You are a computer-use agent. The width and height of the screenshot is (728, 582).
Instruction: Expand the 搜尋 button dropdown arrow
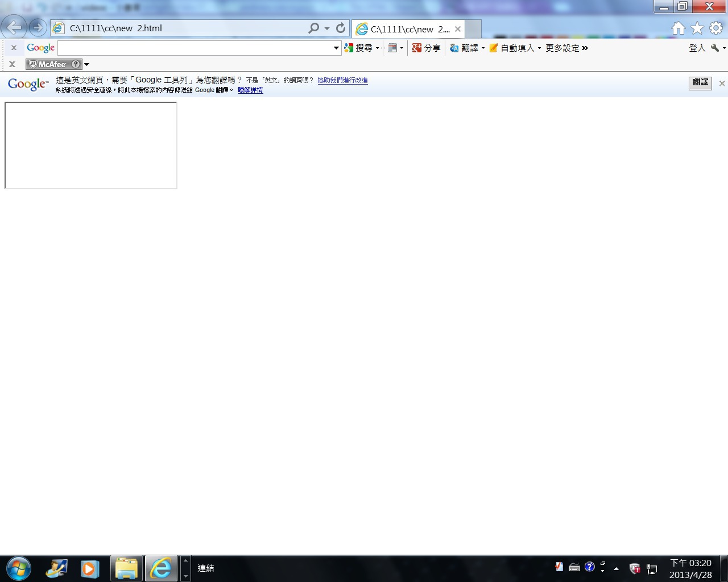pos(377,48)
